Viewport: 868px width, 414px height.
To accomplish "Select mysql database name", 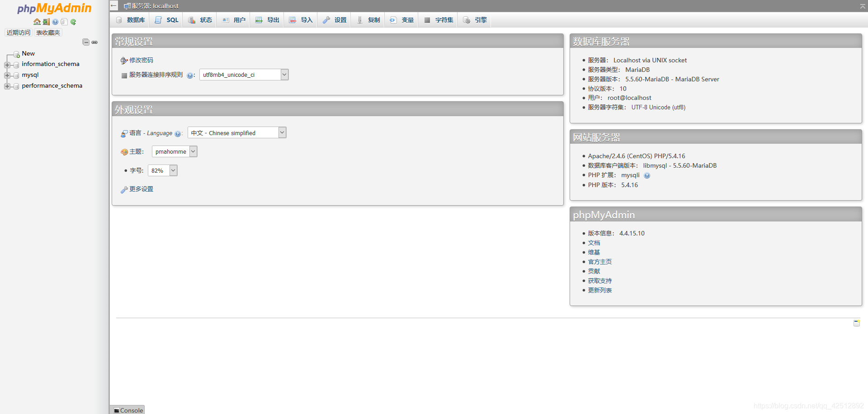I will click(x=30, y=75).
